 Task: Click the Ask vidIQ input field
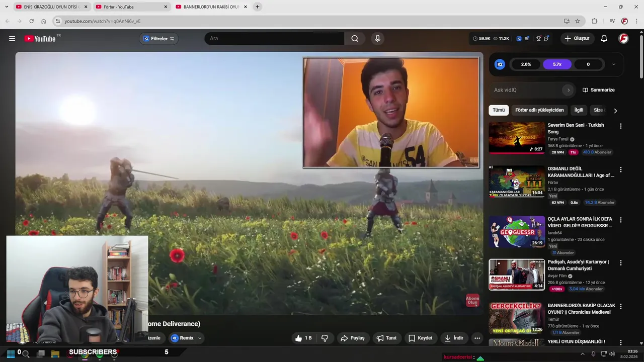point(526,90)
